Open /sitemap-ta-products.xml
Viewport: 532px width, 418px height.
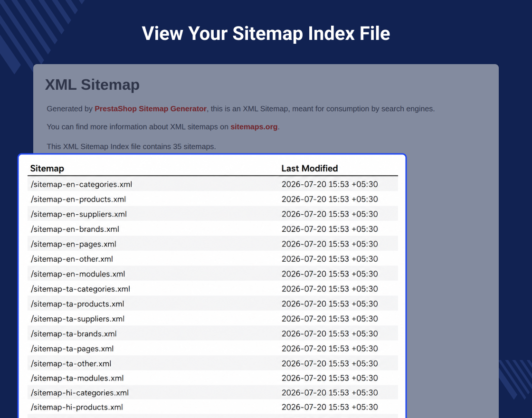[x=77, y=304]
